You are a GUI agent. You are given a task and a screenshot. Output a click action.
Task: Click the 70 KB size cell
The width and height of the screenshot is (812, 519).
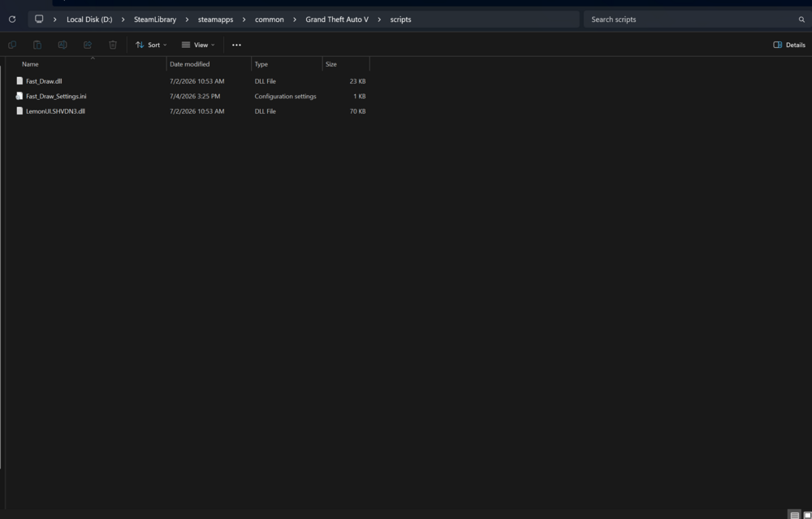[357, 111]
